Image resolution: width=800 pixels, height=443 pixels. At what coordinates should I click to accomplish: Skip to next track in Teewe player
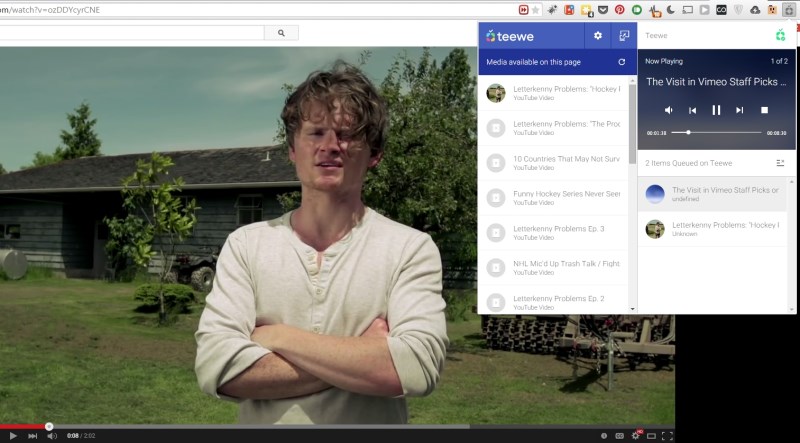pyautogui.click(x=740, y=110)
